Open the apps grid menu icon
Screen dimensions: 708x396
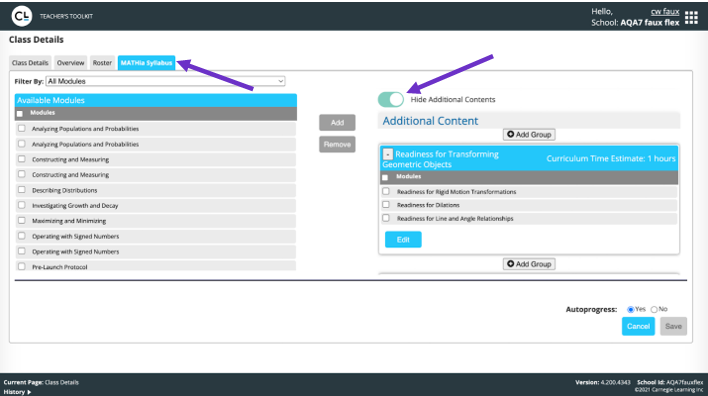[x=691, y=17]
